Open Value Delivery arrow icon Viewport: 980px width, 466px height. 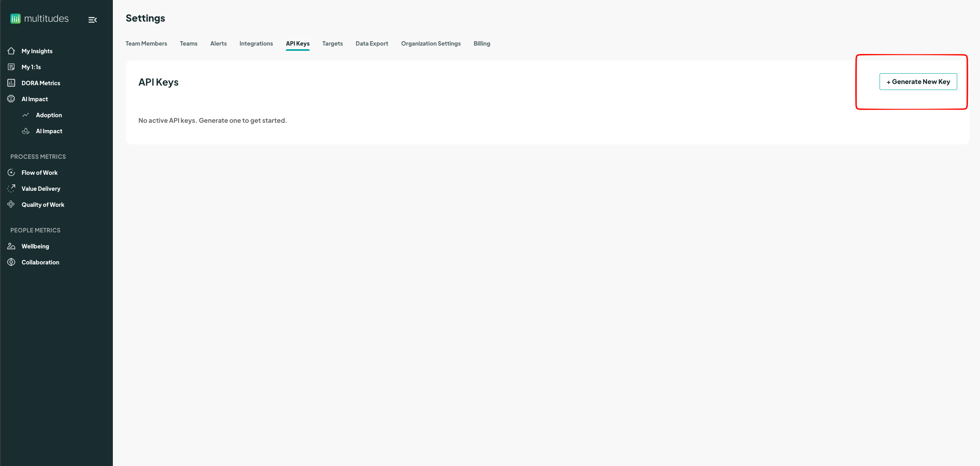point(11,188)
